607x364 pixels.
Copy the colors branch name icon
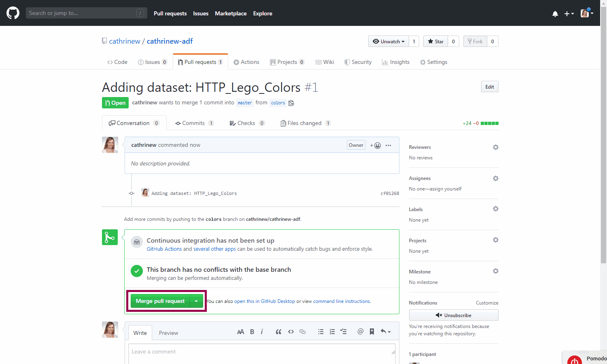click(291, 103)
